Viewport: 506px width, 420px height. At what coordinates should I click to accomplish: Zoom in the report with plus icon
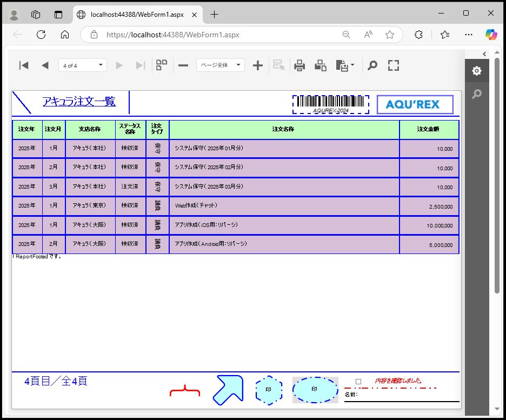click(258, 65)
